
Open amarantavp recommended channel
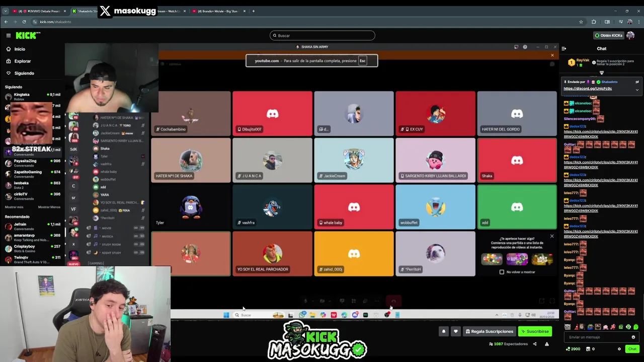click(x=33, y=237)
